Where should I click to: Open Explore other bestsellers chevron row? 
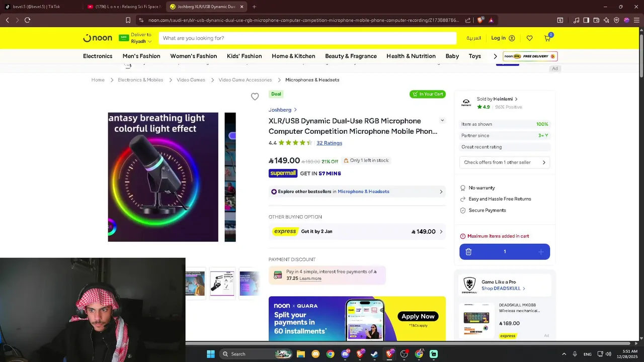(x=357, y=192)
